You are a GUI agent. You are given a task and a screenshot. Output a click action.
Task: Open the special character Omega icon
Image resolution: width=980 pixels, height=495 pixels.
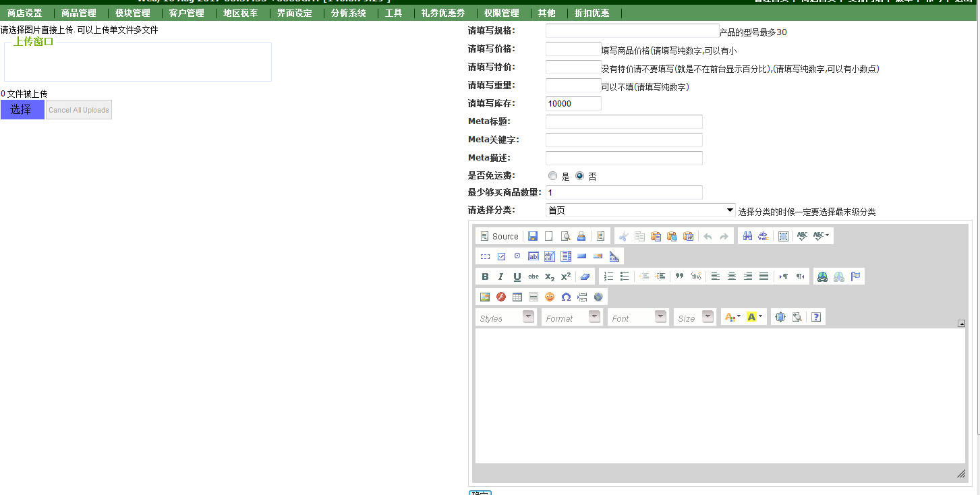(566, 297)
